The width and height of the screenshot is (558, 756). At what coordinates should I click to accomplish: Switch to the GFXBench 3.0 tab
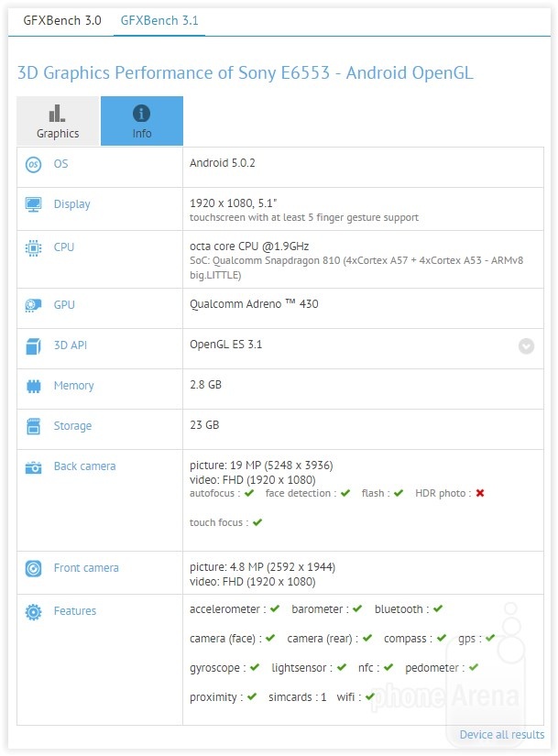click(62, 19)
